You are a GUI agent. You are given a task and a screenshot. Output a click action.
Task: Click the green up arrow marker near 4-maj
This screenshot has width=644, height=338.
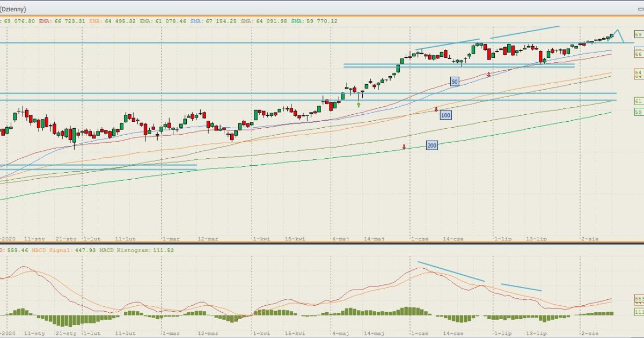[x=358, y=105]
